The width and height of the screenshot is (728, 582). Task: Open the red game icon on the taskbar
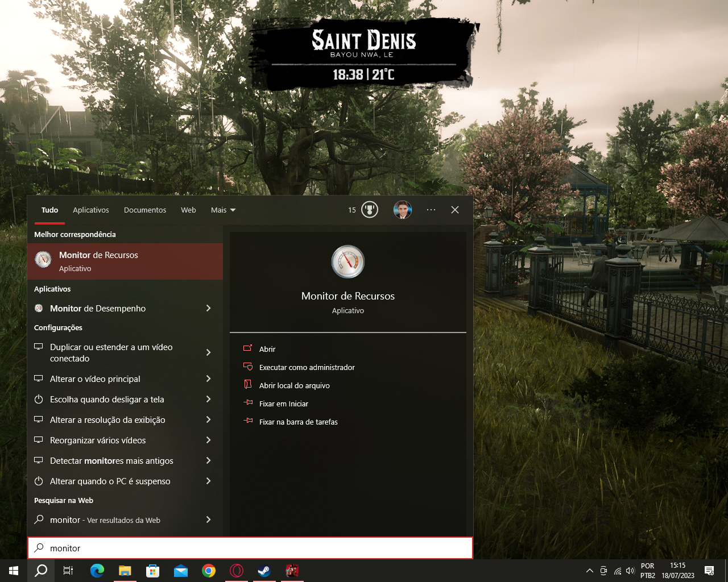(x=292, y=571)
